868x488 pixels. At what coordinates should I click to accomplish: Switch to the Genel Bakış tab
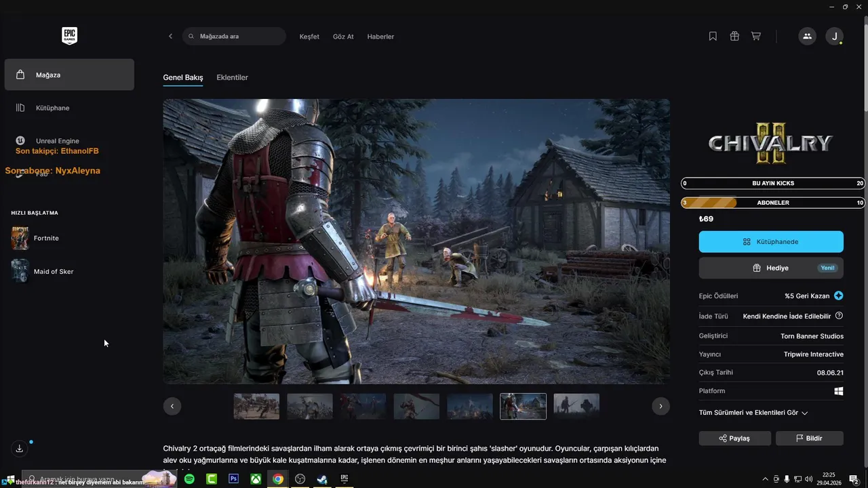(x=183, y=77)
